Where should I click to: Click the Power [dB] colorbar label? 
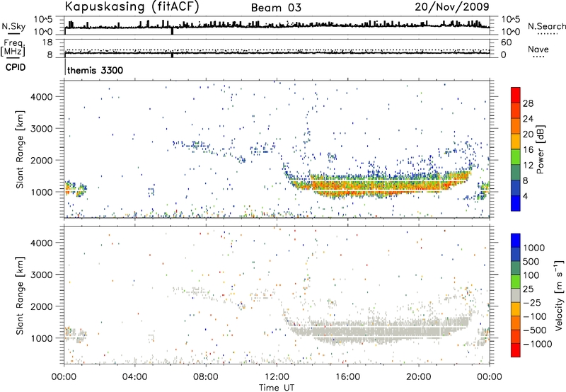point(540,149)
